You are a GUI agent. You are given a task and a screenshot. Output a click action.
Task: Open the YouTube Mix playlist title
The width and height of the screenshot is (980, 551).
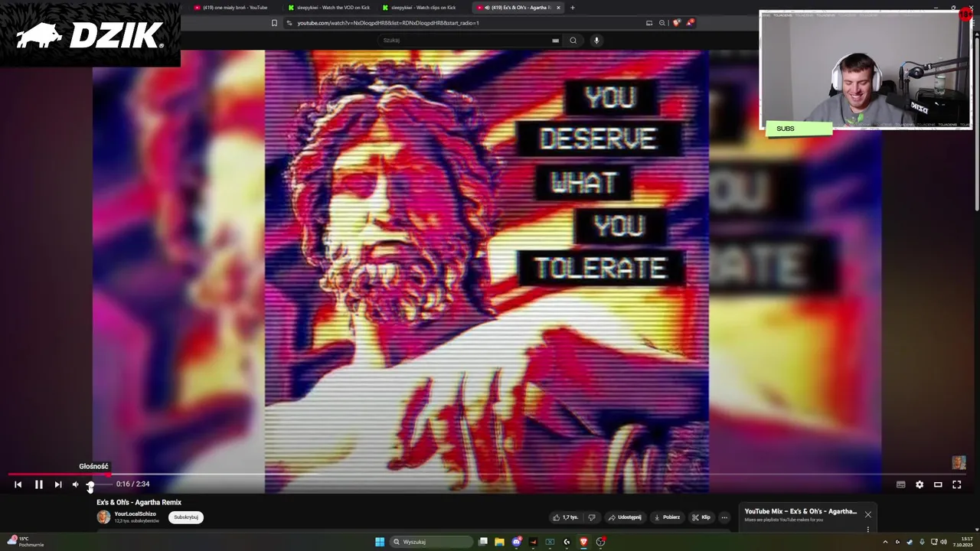pos(801,511)
